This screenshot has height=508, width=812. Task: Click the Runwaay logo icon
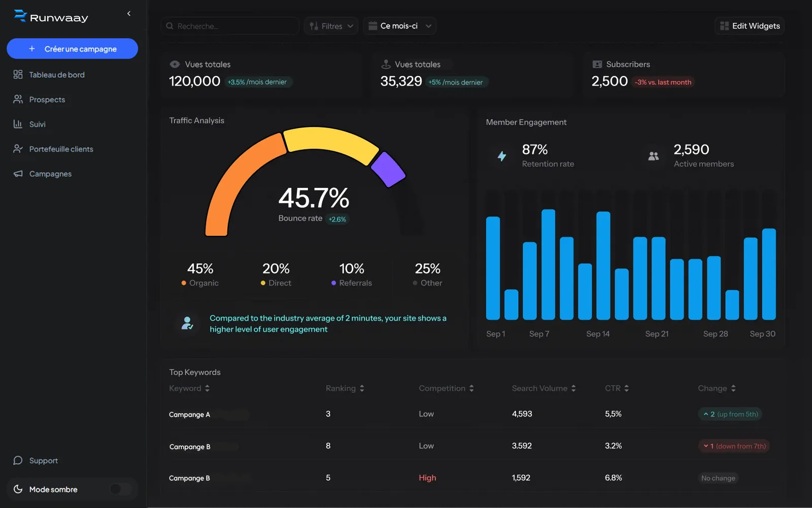tap(20, 16)
